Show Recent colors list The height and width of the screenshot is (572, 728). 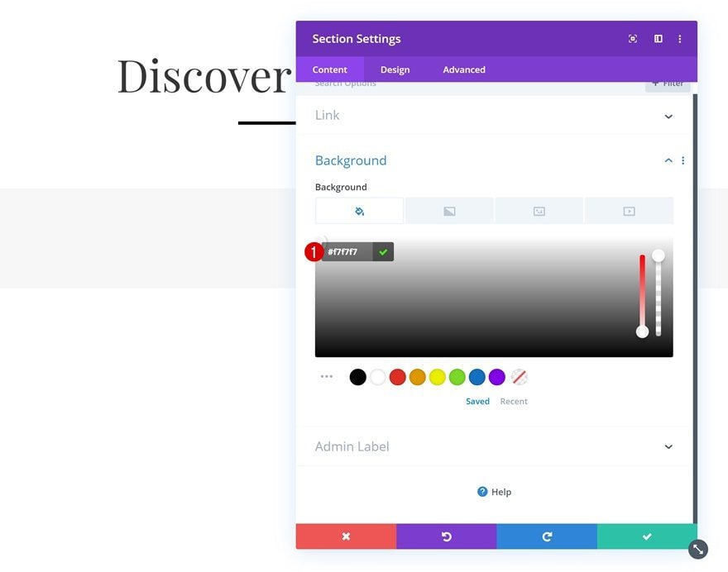(x=514, y=401)
